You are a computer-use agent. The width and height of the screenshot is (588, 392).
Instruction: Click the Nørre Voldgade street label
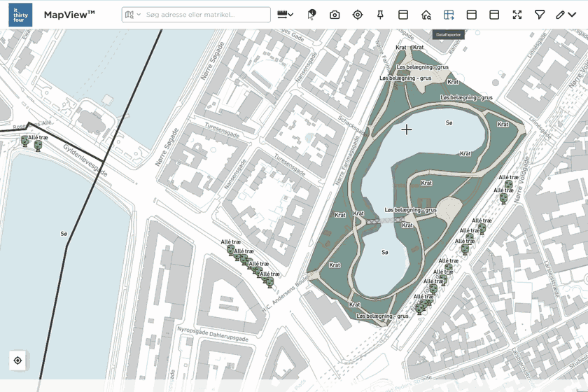522,180
